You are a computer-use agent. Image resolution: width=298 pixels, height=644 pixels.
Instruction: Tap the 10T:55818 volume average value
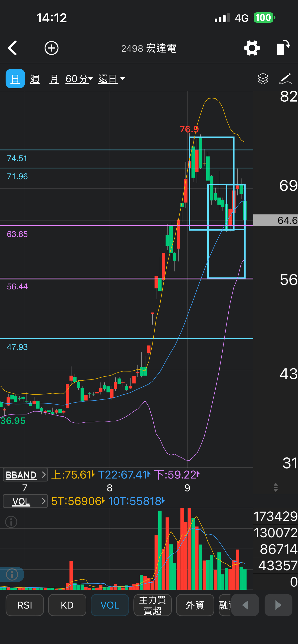click(136, 501)
